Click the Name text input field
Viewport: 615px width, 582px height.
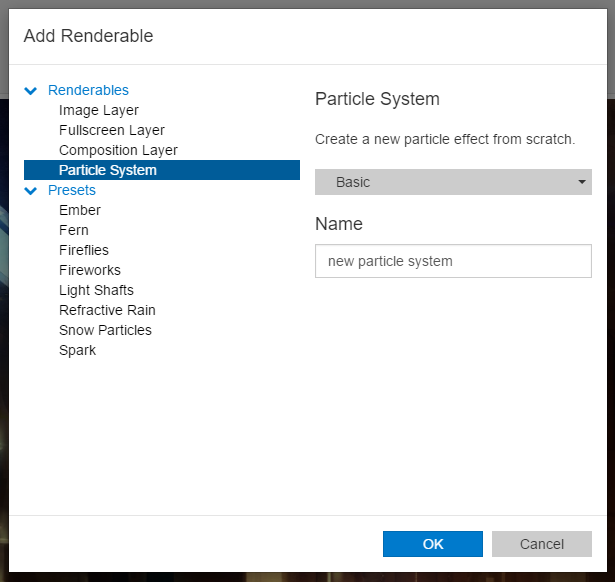point(453,261)
